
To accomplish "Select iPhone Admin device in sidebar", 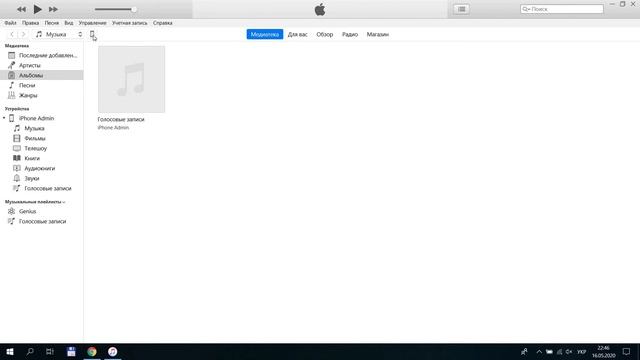I will 42,118.
